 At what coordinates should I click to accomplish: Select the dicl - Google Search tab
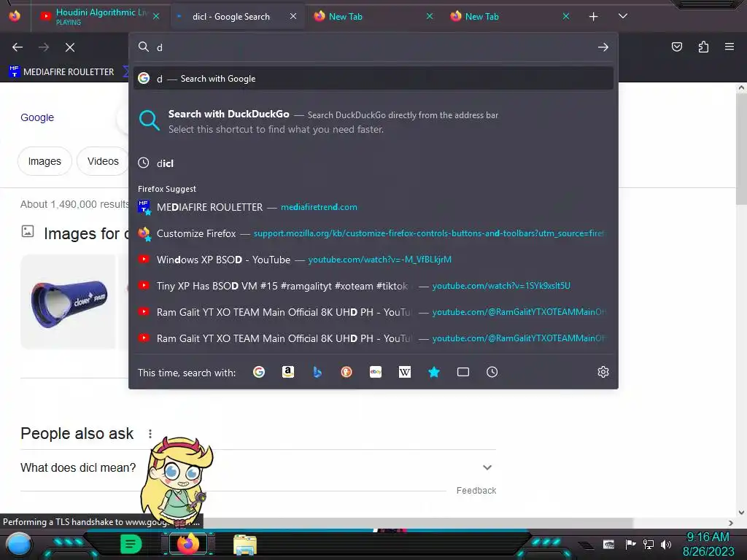231,16
